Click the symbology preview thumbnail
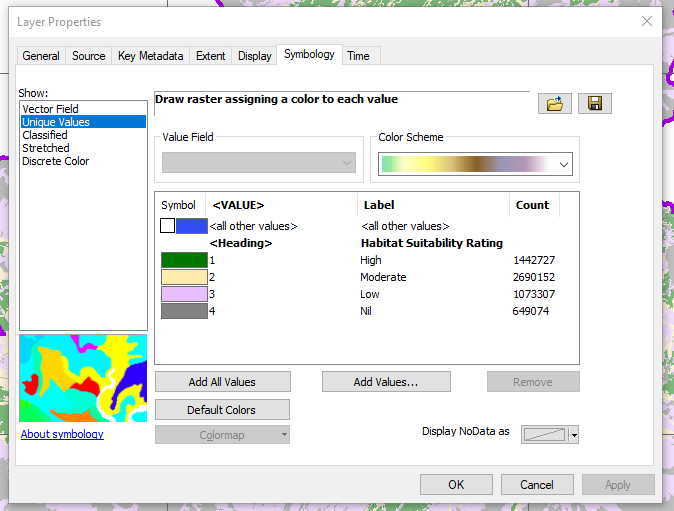The width and height of the screenshot is (674, 511). (83, 378)
